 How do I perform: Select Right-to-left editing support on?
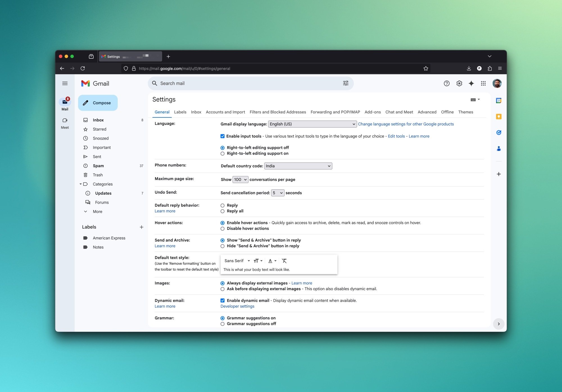[x=223, y=154]
